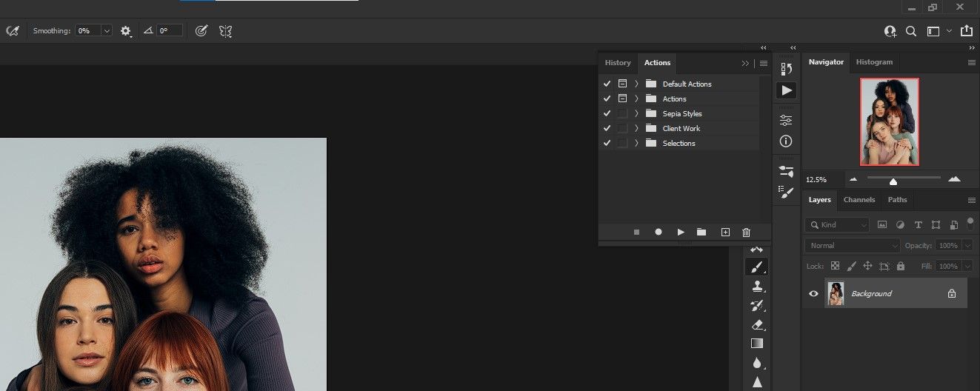Expand the Selections set
This screenshot has height=391, width=980.
pyautogui.click(x=636, y=143)
